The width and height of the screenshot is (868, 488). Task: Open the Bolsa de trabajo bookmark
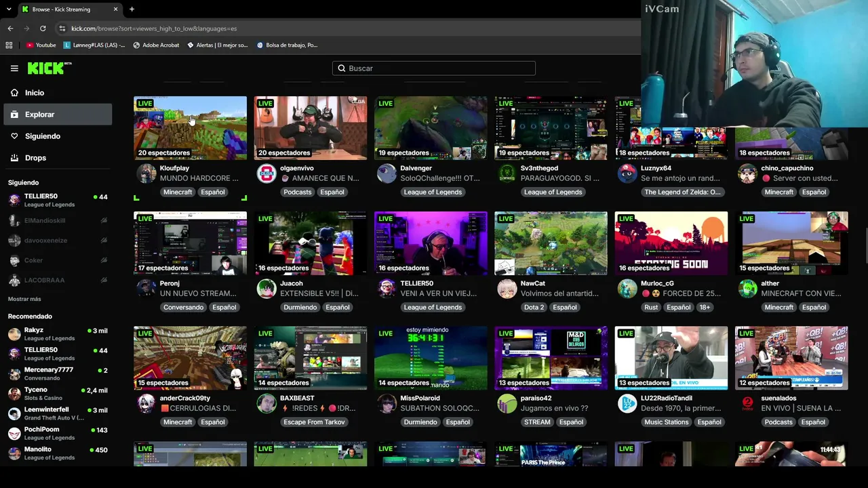287,45
